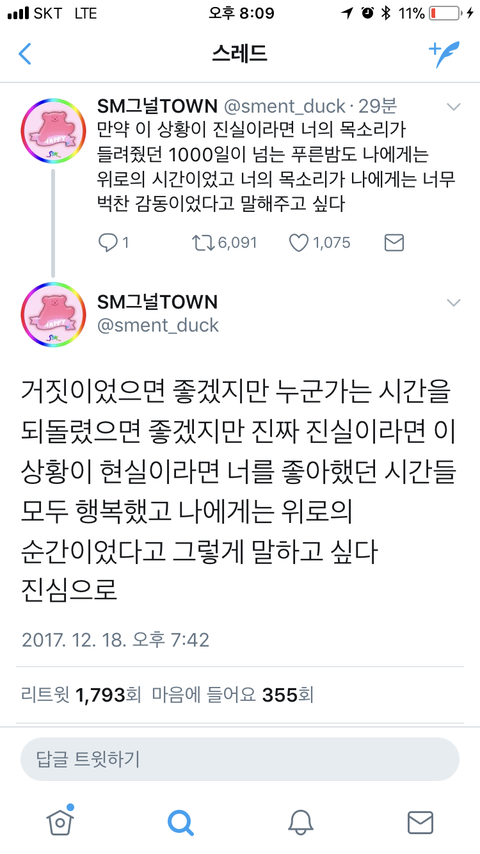
Task: Tap the battery indicator in status bar
Action: click(x=444, y=14)
